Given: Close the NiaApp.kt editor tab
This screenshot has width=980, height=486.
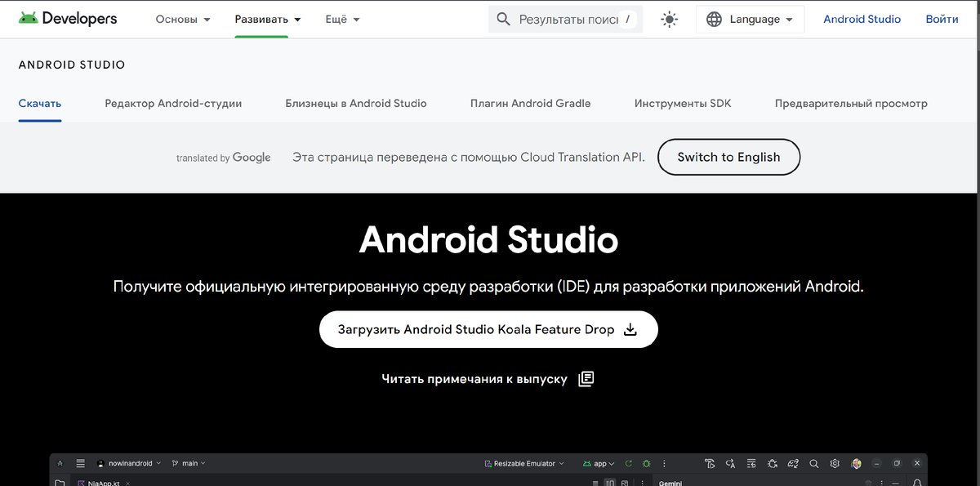Looking at the screenshot, I should [127, 483].
